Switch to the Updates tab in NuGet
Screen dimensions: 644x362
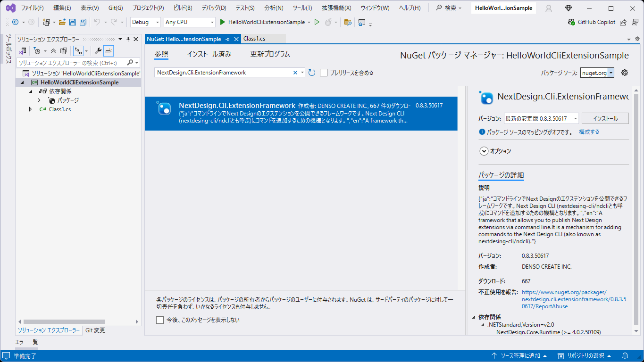[270, 54]
